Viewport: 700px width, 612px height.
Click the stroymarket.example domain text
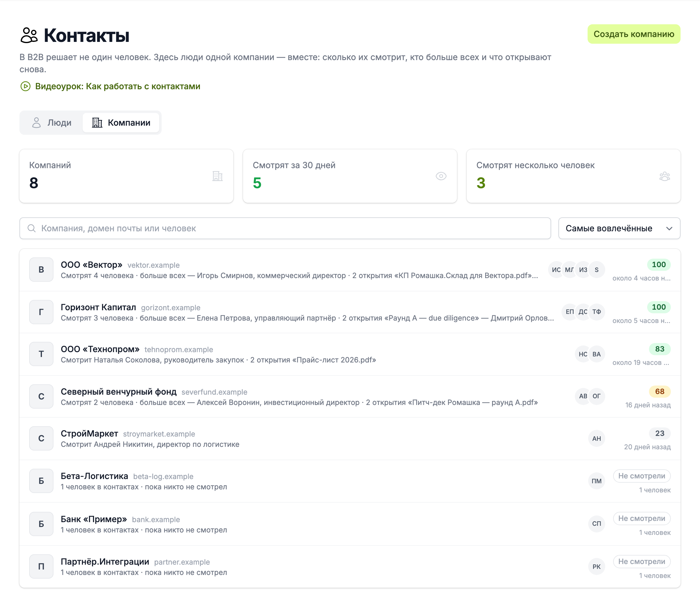pyautogui.click(x=159, y=434)
